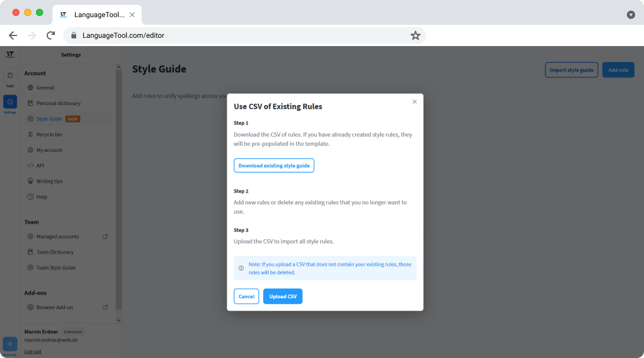
Task: Click the 'Use CSV of Existing Rules' title
Action: coord(278,106)
